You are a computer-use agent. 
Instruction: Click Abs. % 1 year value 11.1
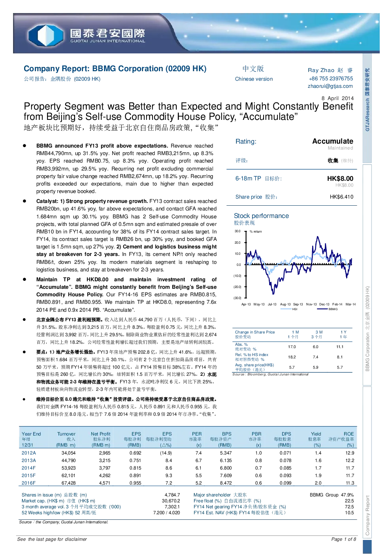pyautogui.click(x=340, y=347)
